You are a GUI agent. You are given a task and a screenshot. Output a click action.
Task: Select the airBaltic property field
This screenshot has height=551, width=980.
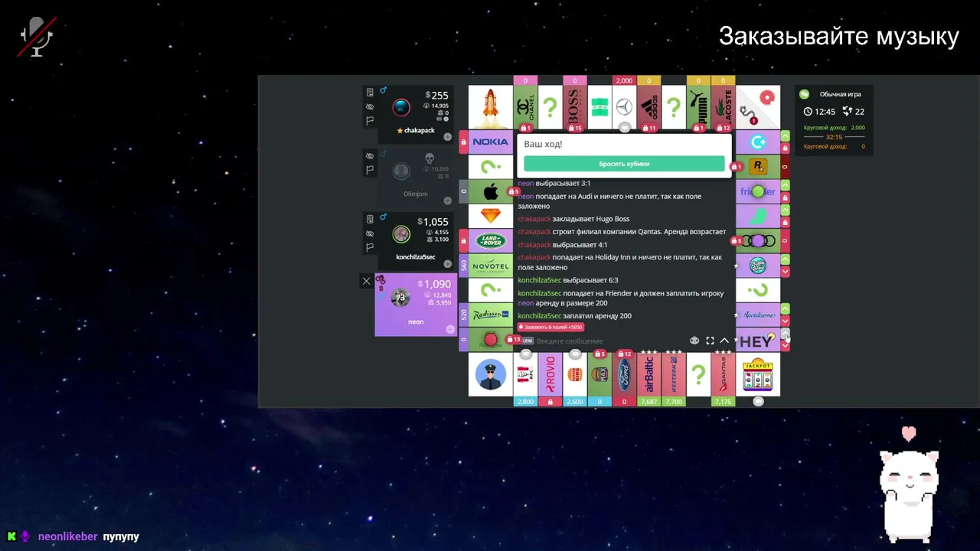[648, 374]
